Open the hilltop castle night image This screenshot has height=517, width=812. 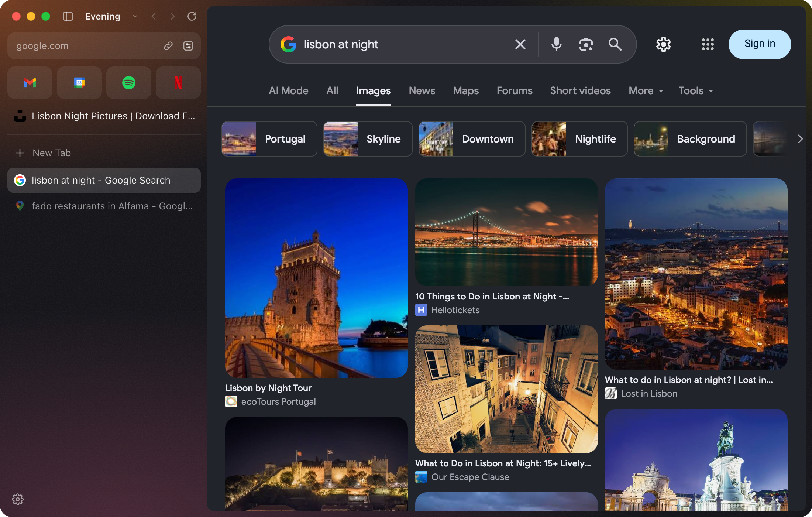(316, 464)
